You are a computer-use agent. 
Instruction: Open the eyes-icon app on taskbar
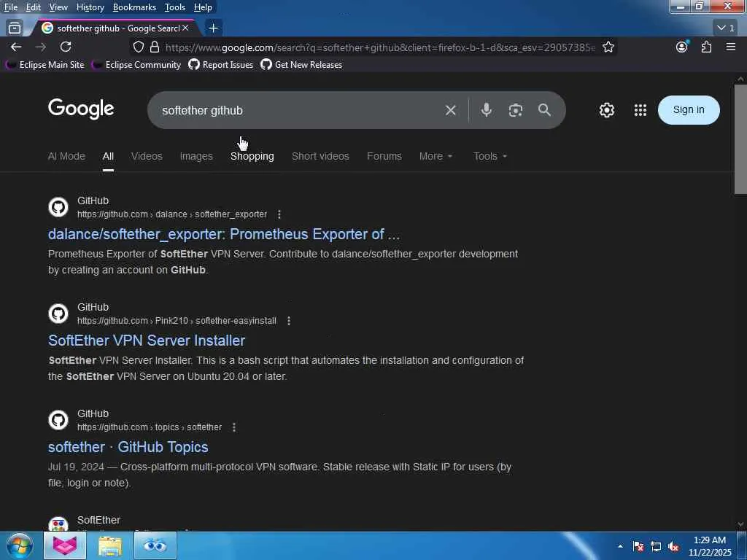pos(155,545)
